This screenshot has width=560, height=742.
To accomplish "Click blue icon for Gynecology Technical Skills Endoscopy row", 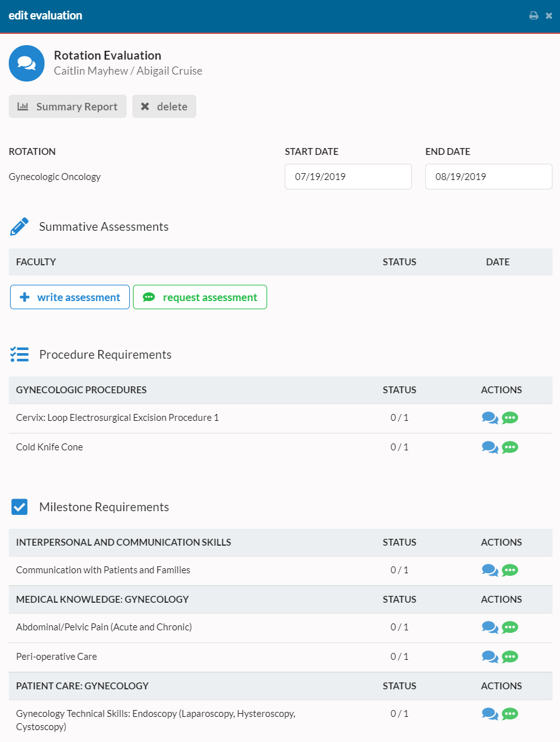I will [490, 714].
